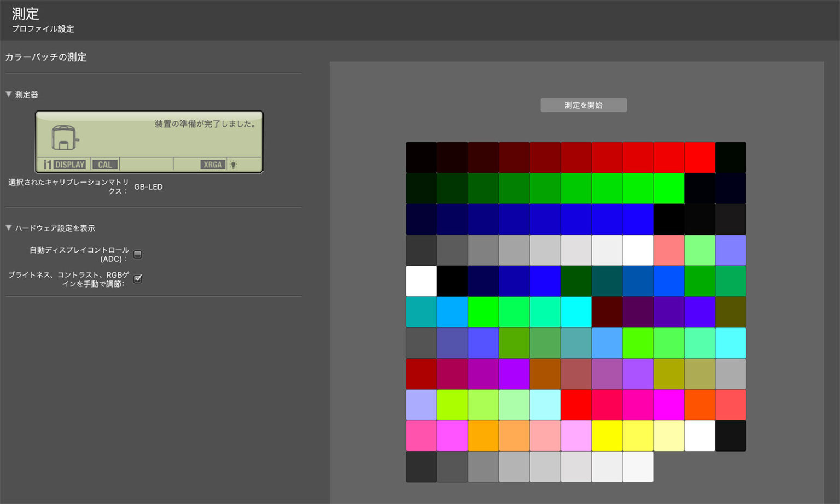
Task: Click the プロファイル設定 subtitle
Action: tap(43, 29)
